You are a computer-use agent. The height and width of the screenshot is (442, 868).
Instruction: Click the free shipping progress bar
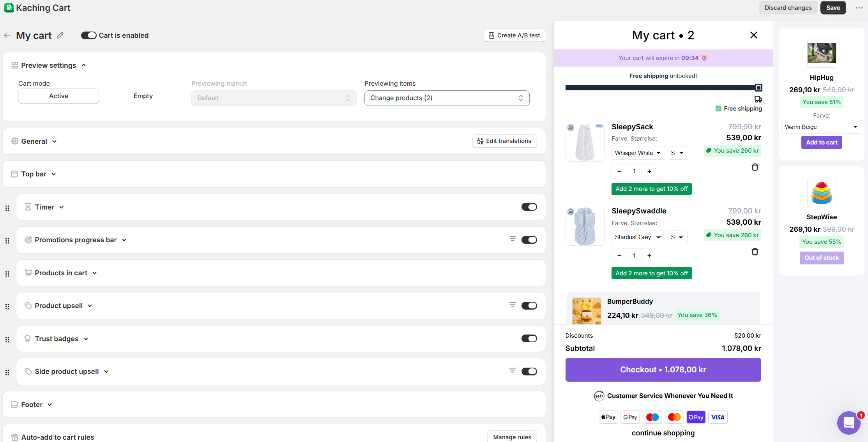tap(663, 88)
